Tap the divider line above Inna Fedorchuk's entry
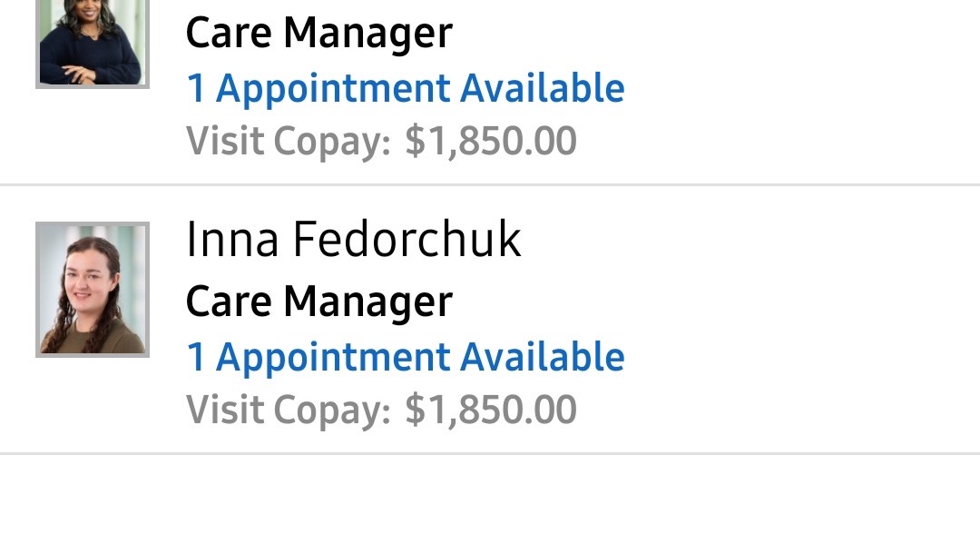Viewport: 980px width, 554px height. [490, 184]
